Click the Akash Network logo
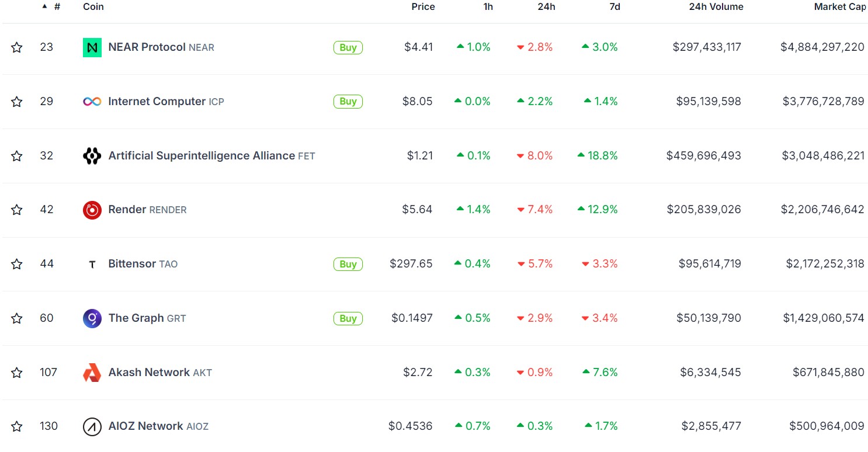The height and width of the screenshot is (452, 868). click(92, 373)
